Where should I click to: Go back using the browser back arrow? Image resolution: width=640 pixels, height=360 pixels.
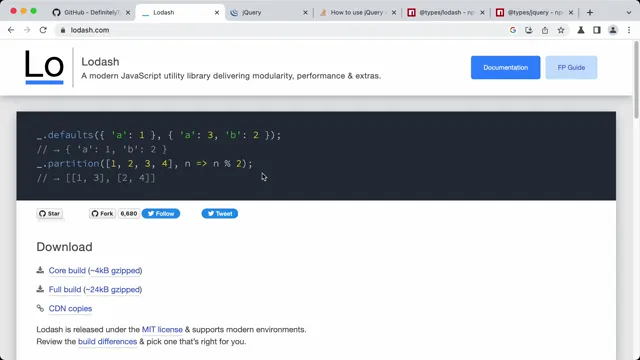[x=11, y=30]
